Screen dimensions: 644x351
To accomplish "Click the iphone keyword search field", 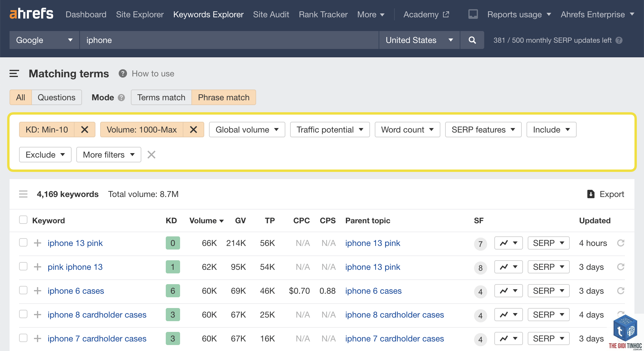I will (x=229, y=40).
